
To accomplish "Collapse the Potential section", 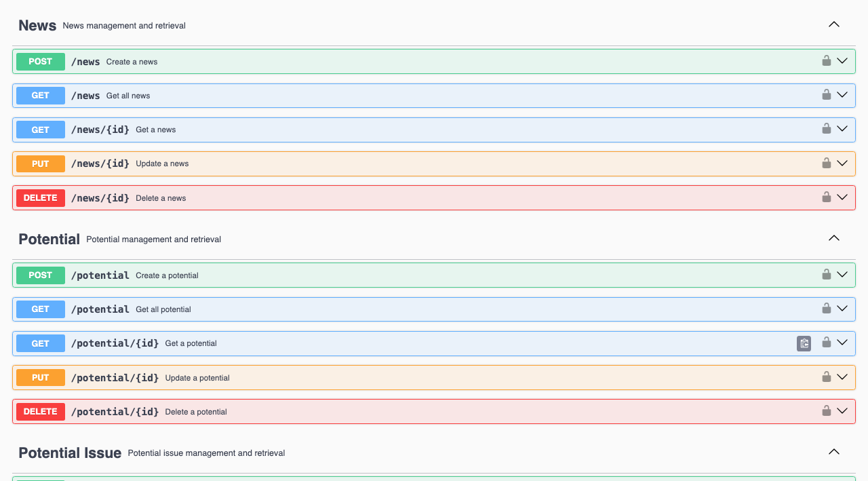I will pyautogui.click(x=834, y=238).
